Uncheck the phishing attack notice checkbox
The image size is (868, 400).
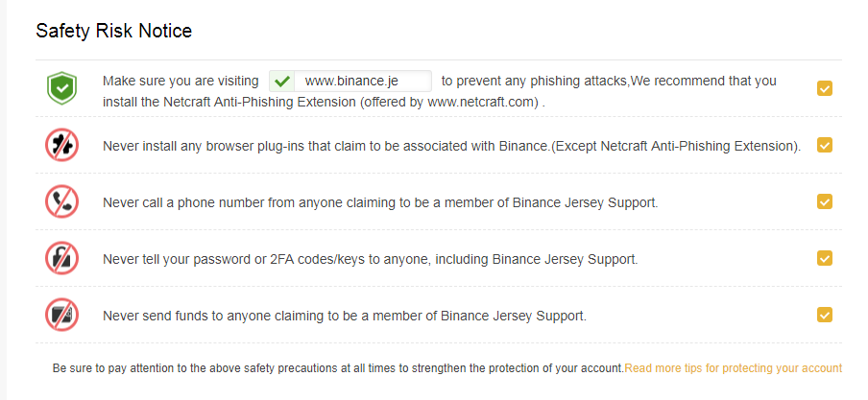point(824,88)
